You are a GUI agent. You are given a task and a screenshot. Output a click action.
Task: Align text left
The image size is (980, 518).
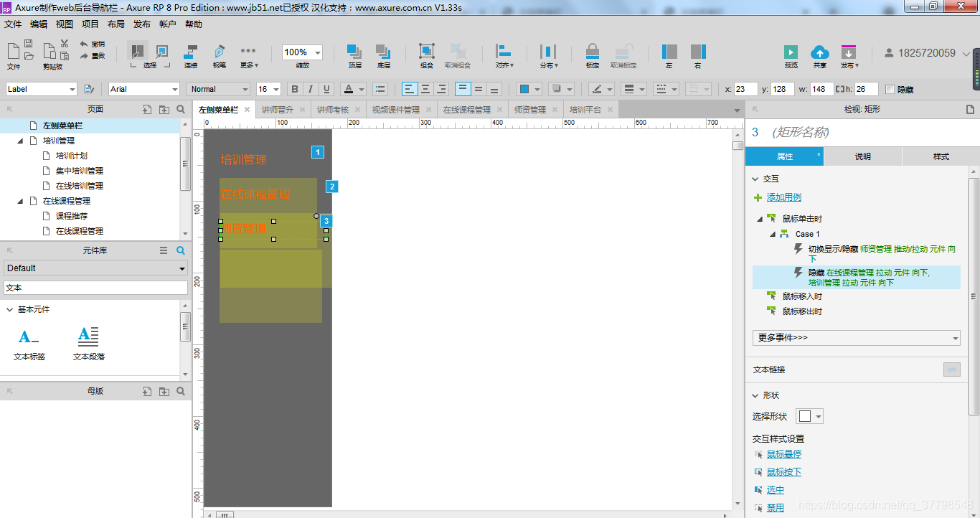click(409, 89)
